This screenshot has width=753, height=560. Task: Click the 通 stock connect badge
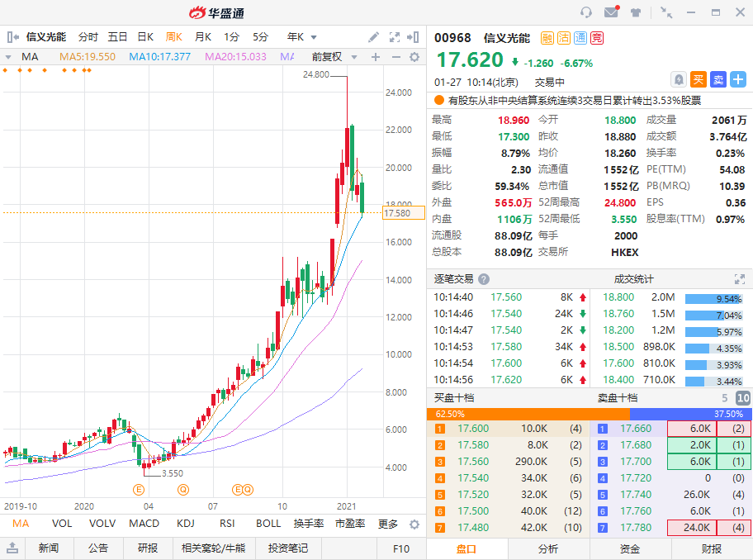tap(580, 38)
